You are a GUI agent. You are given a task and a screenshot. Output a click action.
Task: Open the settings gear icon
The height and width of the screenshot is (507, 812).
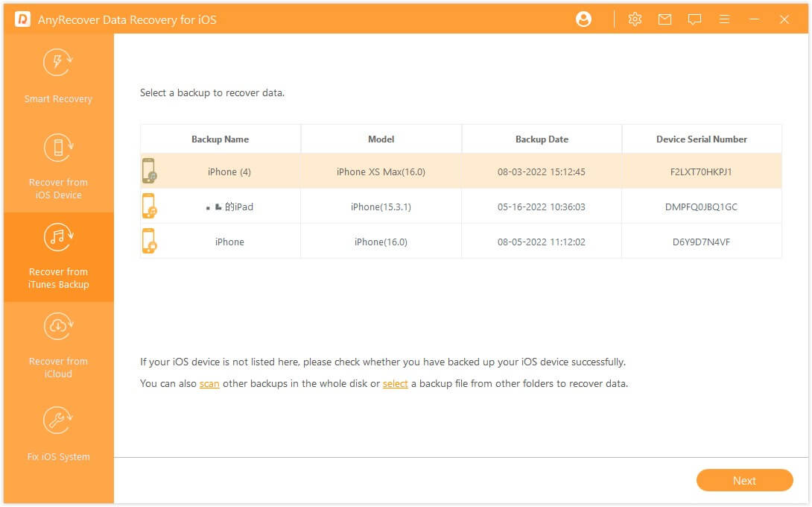click(635, 19)
